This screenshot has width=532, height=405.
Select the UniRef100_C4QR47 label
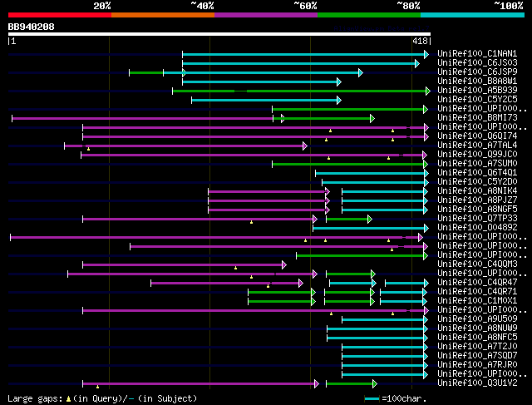477,283
